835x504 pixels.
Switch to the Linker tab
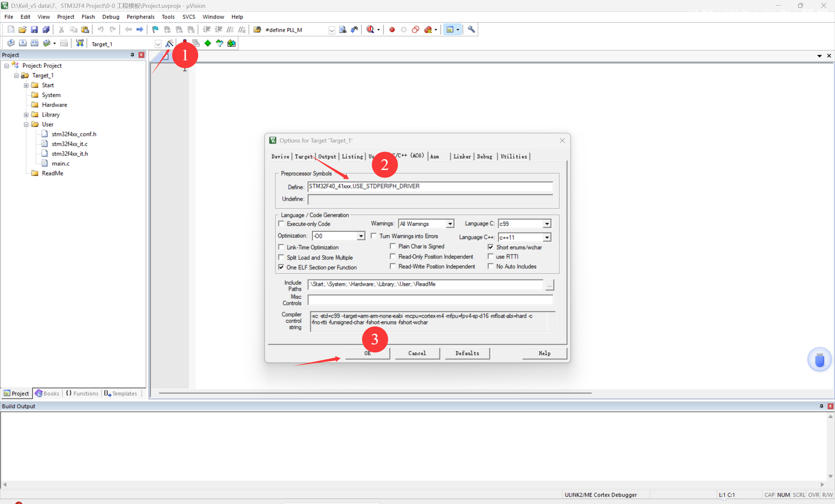462,157
